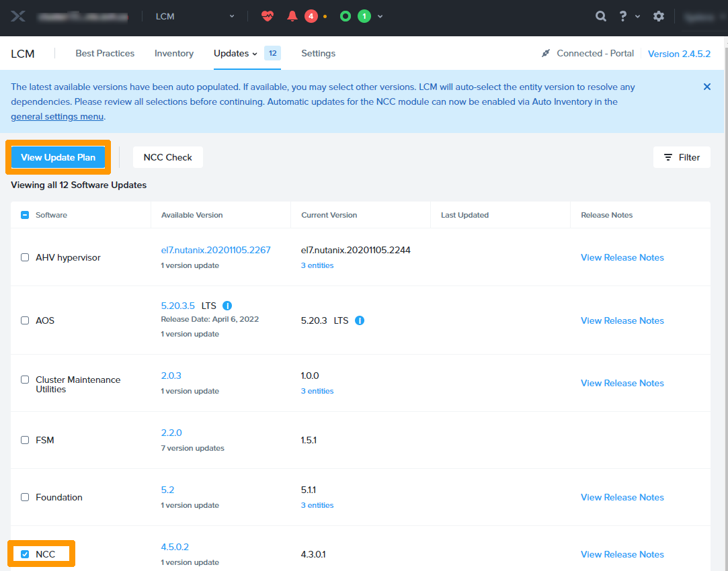This screenshot has width=728, height=571.
Task: Open the cluster health heart icon
Action: 268,16
